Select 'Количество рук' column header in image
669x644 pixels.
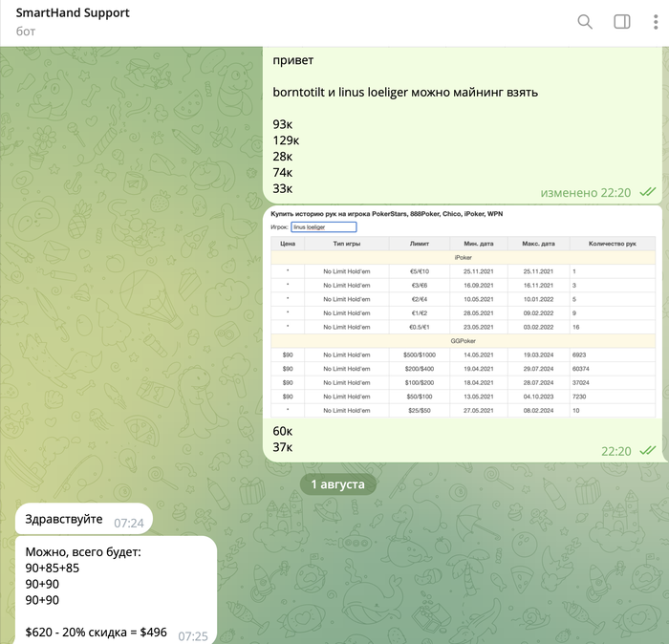[613, 244]
